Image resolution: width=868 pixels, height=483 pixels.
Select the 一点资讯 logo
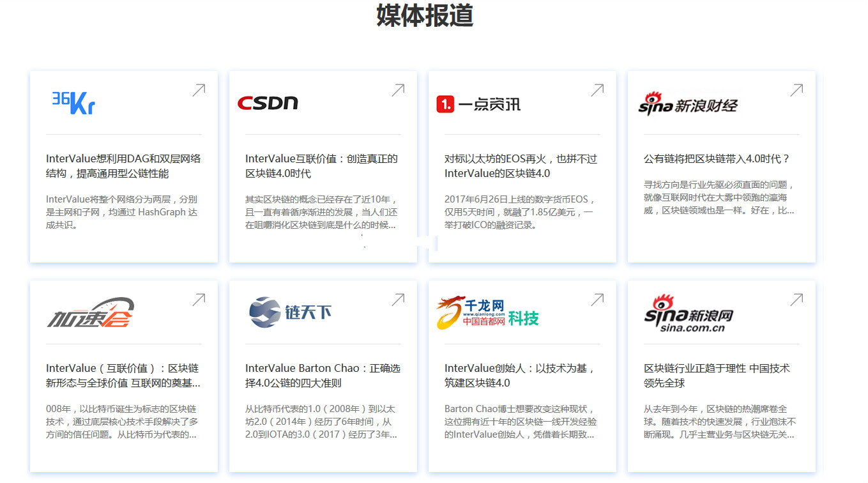coord(478,103)
